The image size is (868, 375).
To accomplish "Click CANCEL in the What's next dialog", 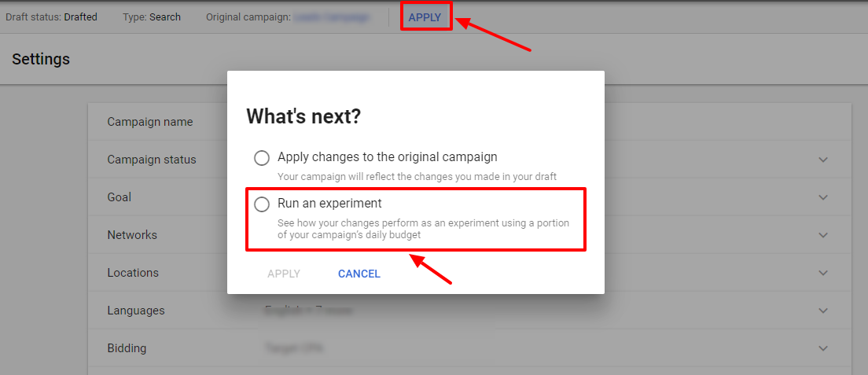I will coord(359,274).
